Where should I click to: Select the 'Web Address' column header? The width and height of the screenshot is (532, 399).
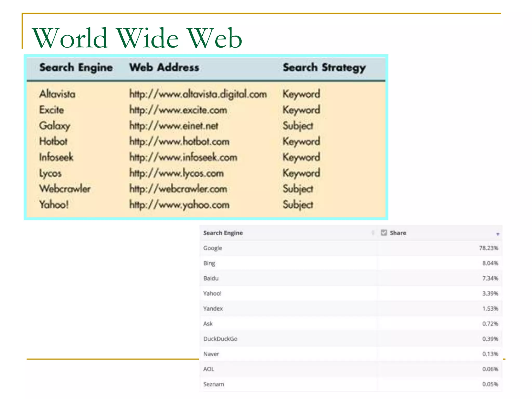pyautogui.click(x=164, y=67)
